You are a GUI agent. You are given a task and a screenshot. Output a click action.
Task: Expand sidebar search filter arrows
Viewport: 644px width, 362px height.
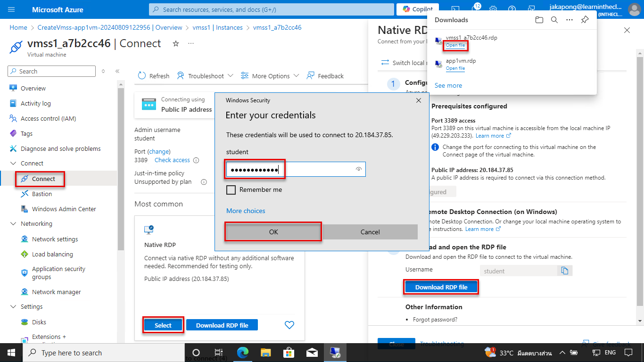point(103,71)
